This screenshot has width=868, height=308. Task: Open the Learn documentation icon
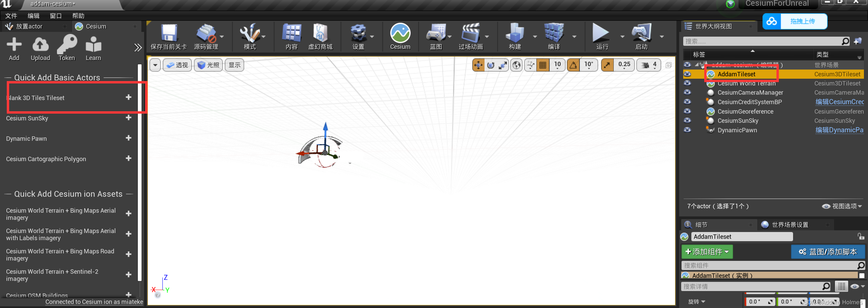coord(93,49)
